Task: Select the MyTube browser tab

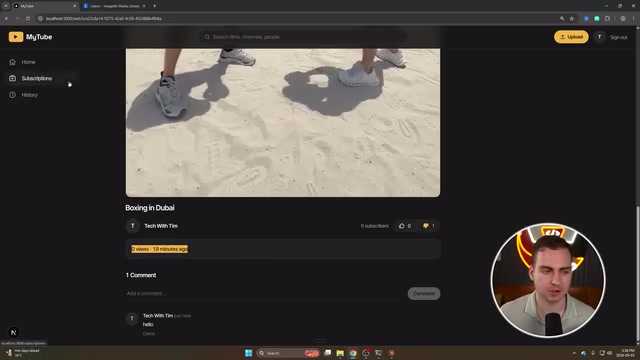Action: (44, 6)
